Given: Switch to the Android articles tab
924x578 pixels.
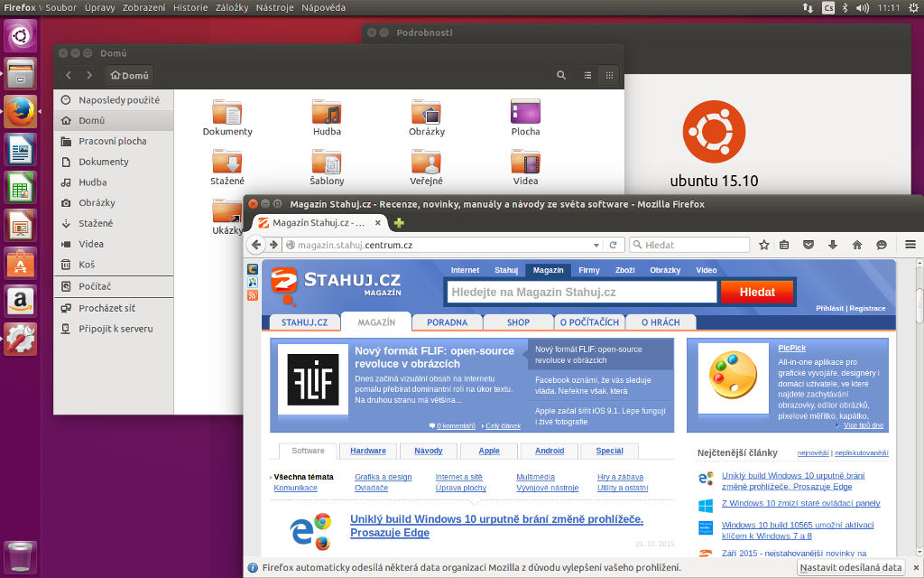Looking at the screenshot, I should coord(550,451).
